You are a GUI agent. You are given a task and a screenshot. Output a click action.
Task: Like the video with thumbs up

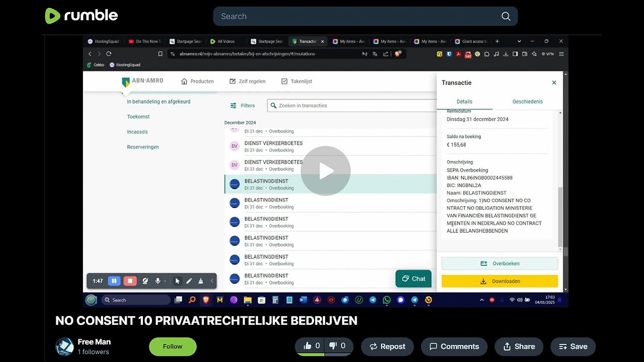(311, 346)
